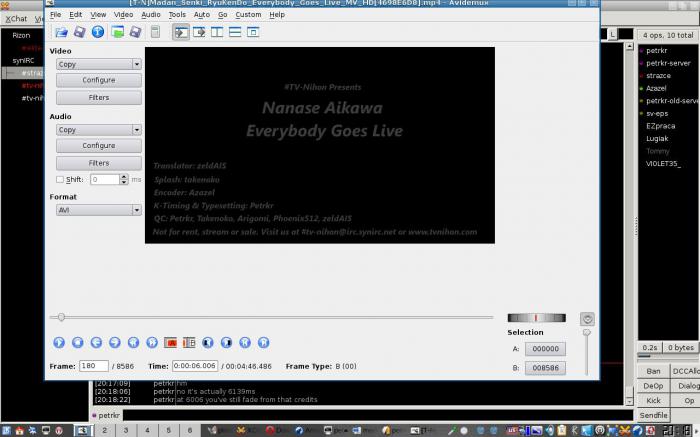The height and width of the screenshot is (437, 700).
Task: Open the Tools menu
Action: (177, 15)
